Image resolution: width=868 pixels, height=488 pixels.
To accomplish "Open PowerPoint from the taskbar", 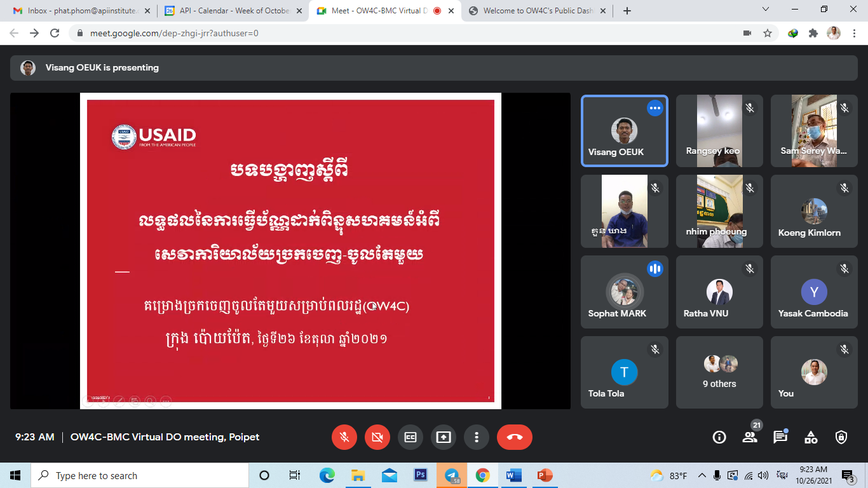I will 545,475.
